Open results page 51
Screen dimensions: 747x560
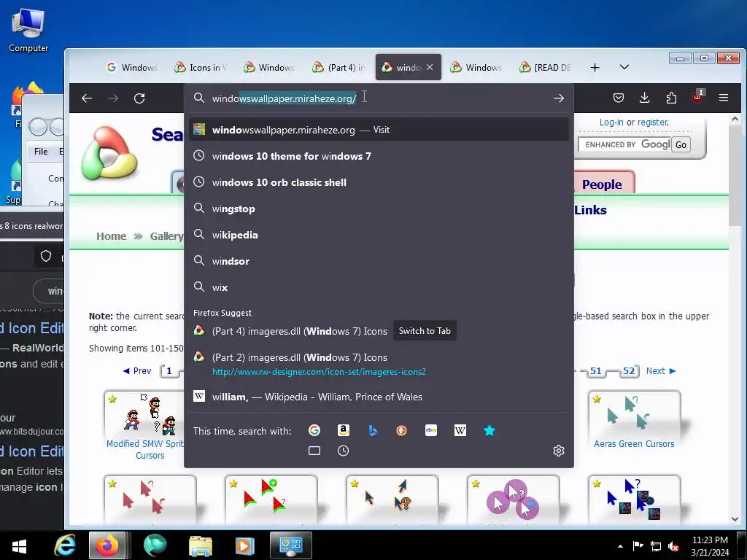[595, 371]
